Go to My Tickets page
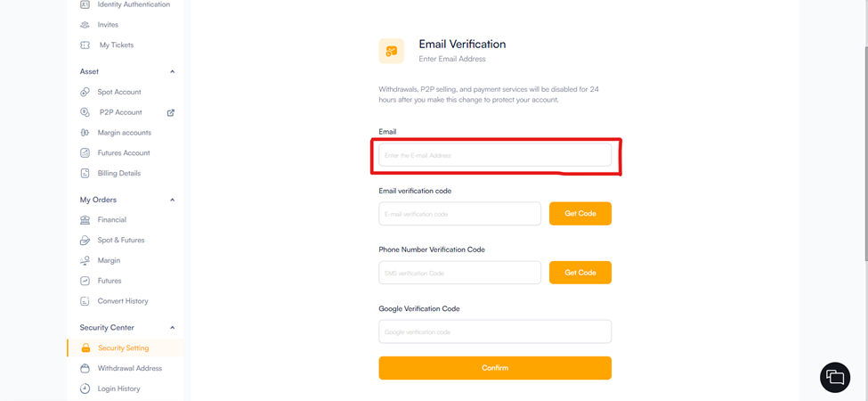868x401 pixels. [116, 45]
